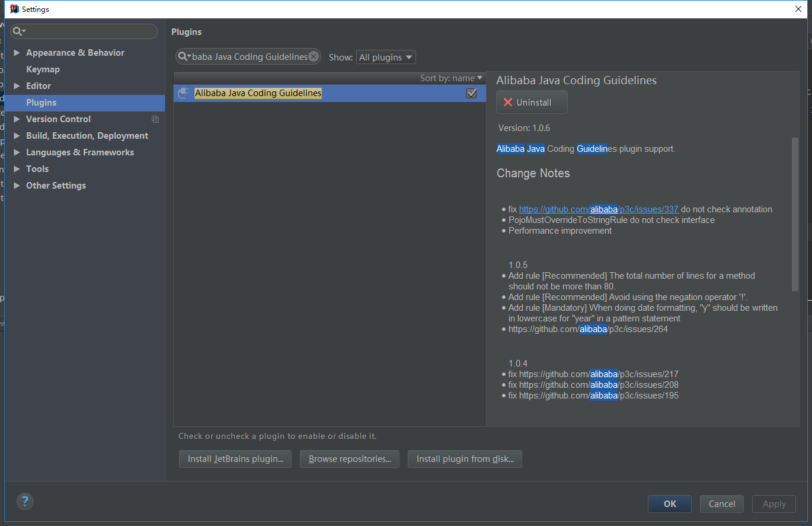Click the Cancel button
Screen dimensions: 812x526
coord(722,504)
